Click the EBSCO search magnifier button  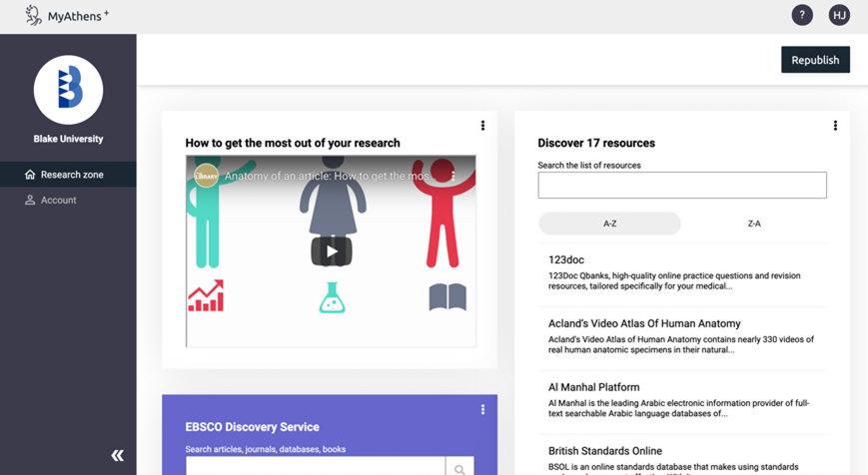tap(459, 467)
